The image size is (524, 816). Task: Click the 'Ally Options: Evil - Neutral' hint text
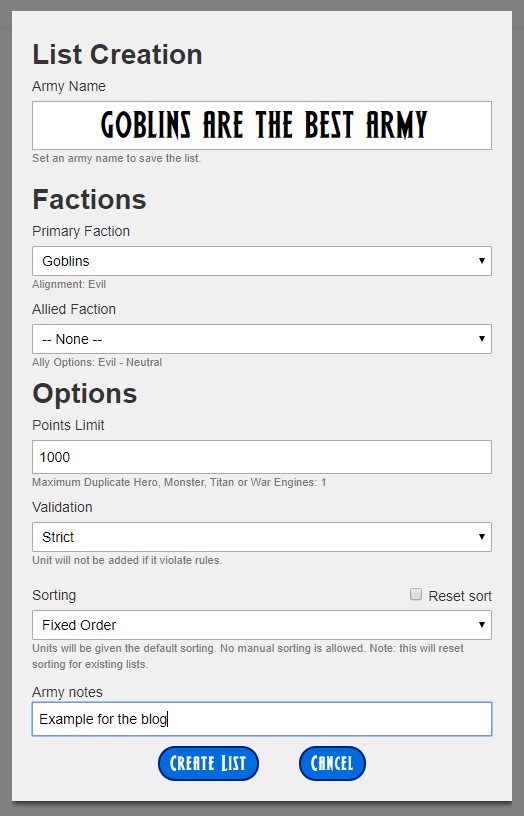coord(97,362)
